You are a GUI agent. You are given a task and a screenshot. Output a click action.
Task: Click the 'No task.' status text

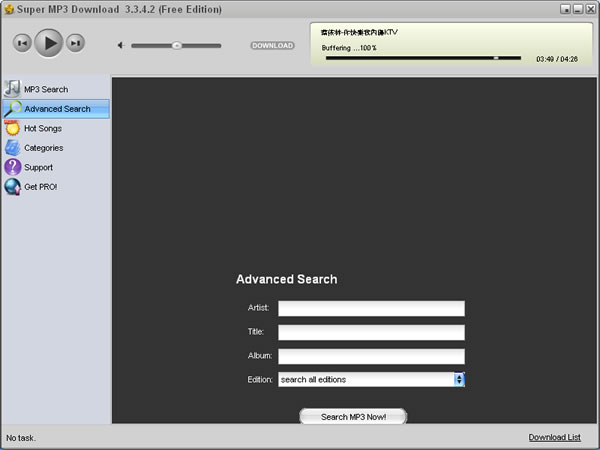tap(21, 438)
